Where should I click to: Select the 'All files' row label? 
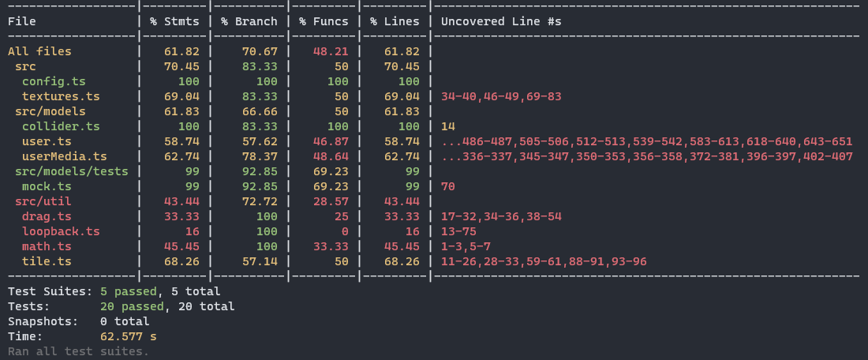(39, 51)
